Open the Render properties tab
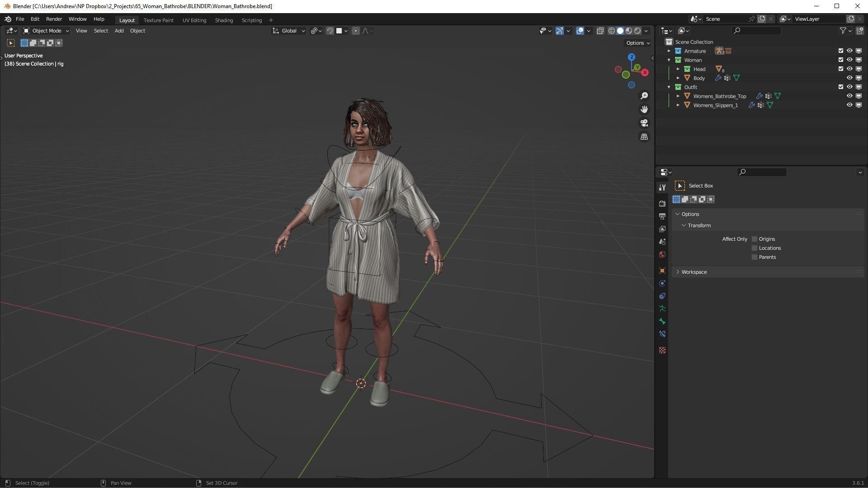868x488 pixels. point(662,204)
